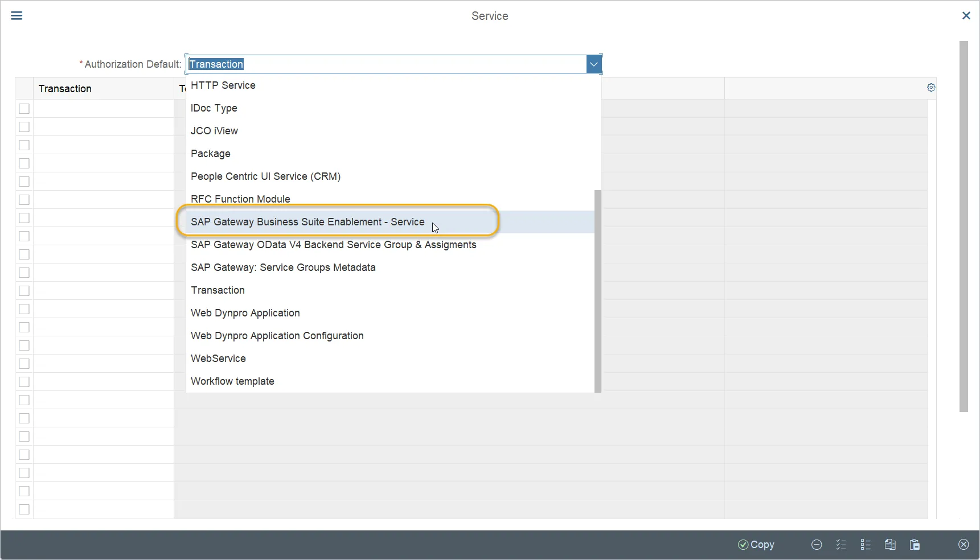Pick RFC Function Module entry
This screenshot has width=980, height=560.
pyautogui.click(x=390, y=199)
